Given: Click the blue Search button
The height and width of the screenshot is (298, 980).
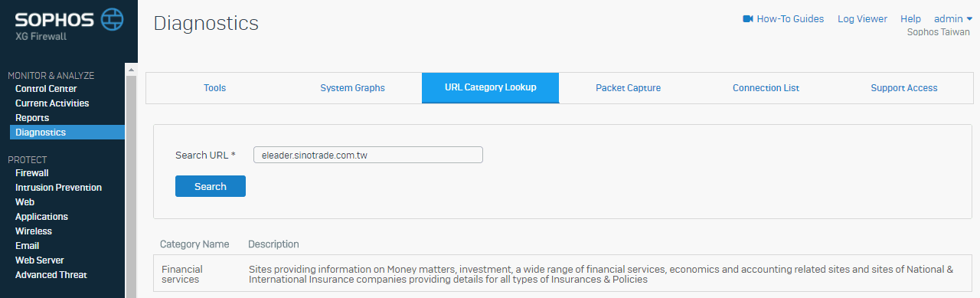Looking at the screenshot, I should (x=211, y=186).
